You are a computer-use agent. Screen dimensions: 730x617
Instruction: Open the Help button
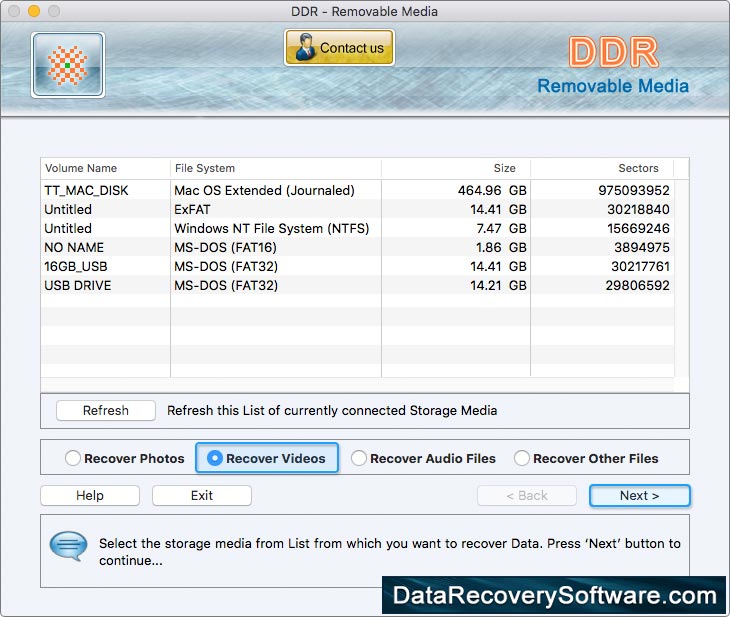pyautogui.click(x=90, y=495)
